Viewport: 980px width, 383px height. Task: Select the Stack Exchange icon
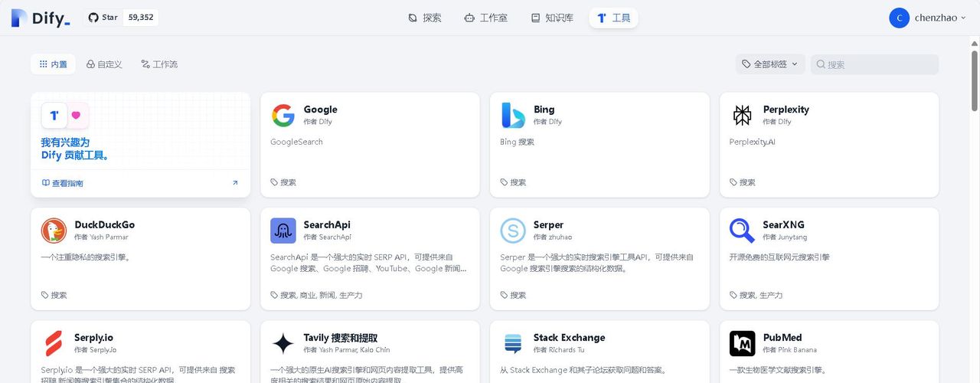click(512, 343)
